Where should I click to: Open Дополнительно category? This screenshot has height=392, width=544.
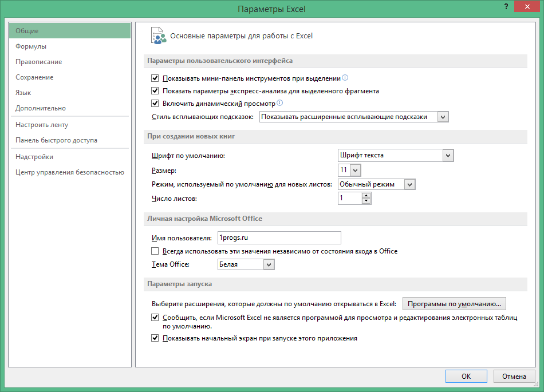tap(70, 108)
